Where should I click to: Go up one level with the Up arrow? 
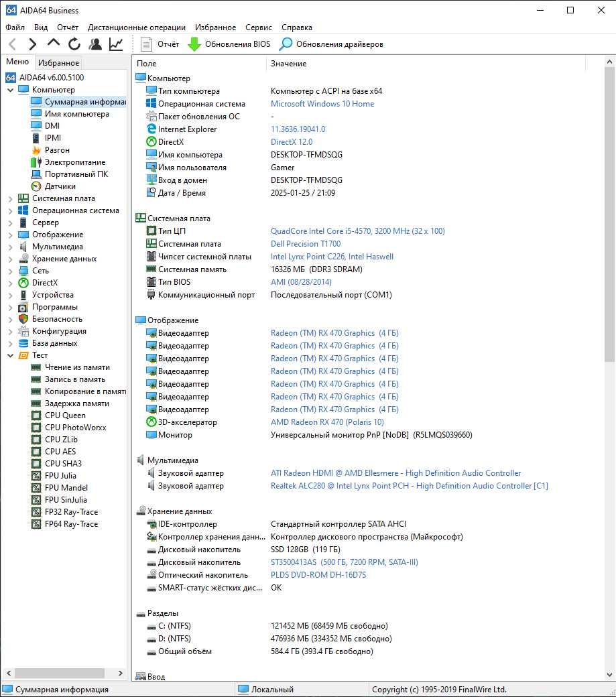54,43
